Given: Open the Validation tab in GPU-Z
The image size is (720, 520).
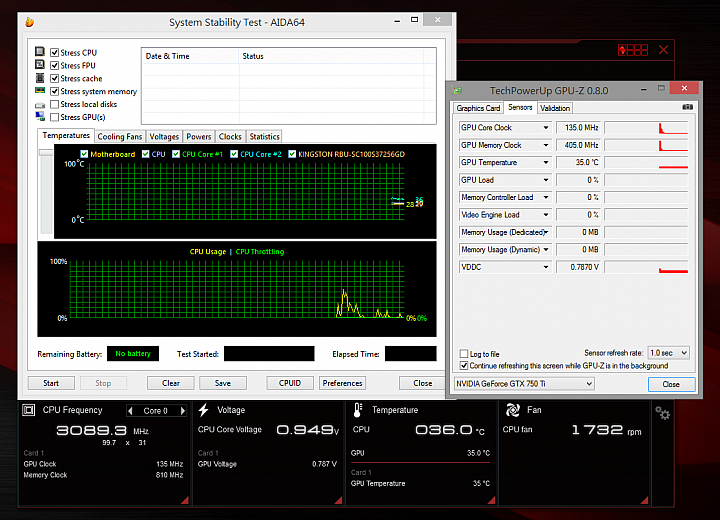Looking at the screenshot, I should (555, 108).
